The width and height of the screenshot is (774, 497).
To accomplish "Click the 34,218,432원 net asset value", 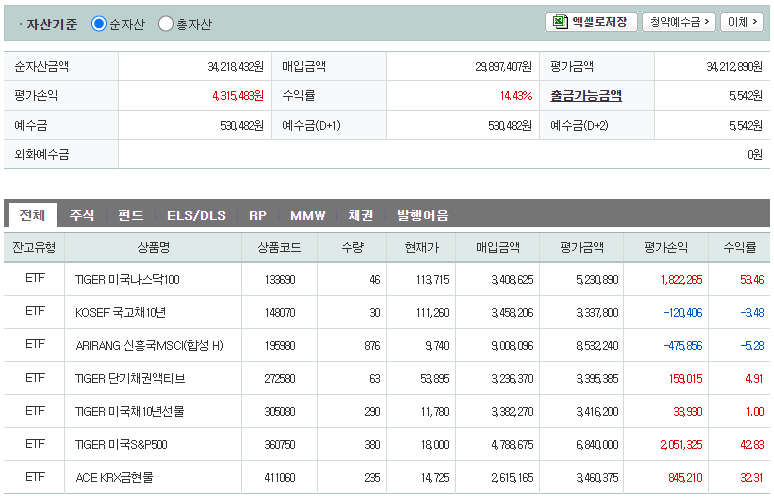I will [x=235, y=67].
